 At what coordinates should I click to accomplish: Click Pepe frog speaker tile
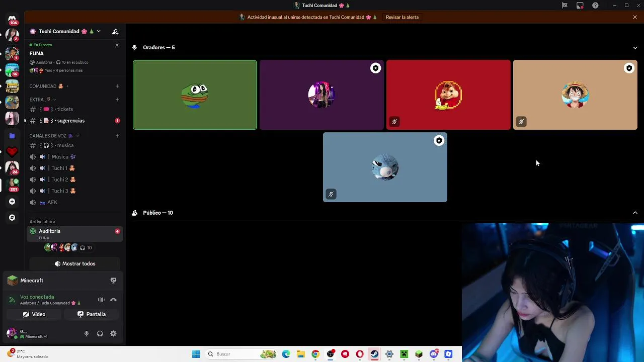[x=195, y=95]
